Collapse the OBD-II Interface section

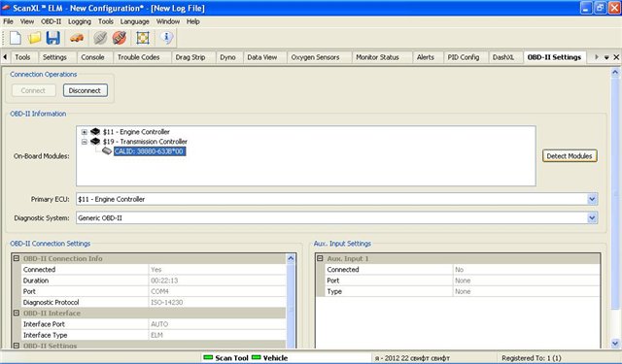(x=17, y=313)
